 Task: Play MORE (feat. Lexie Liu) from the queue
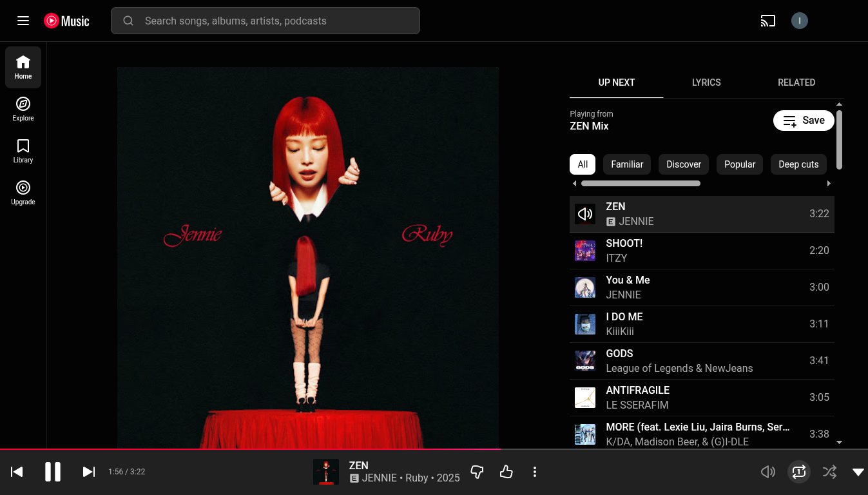tap(702, 433)
